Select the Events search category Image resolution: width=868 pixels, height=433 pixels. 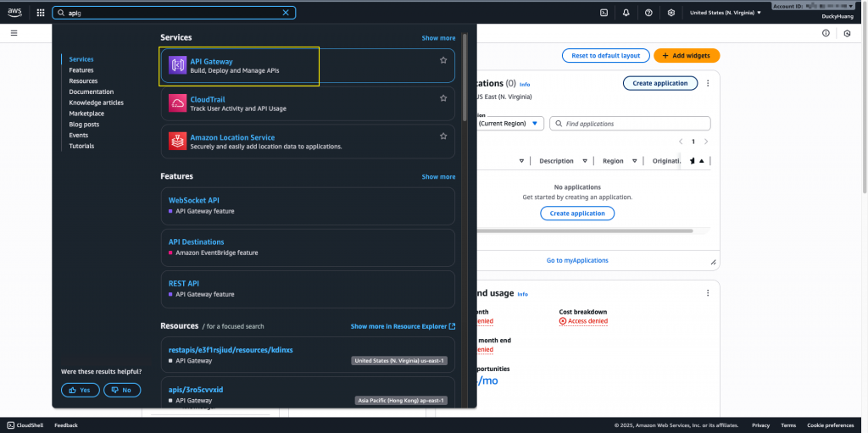coord(79,135)
